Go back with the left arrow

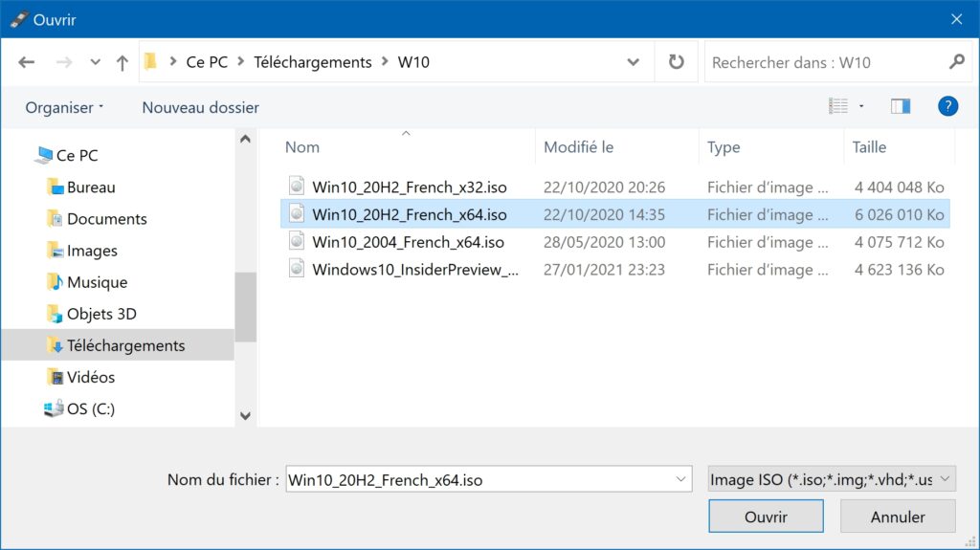[26, 62]
